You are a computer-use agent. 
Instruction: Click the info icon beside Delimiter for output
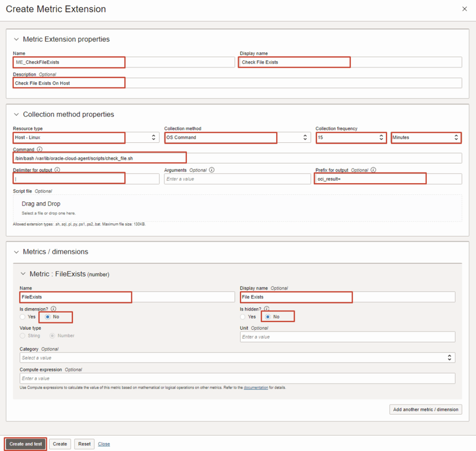coord(57,170)
